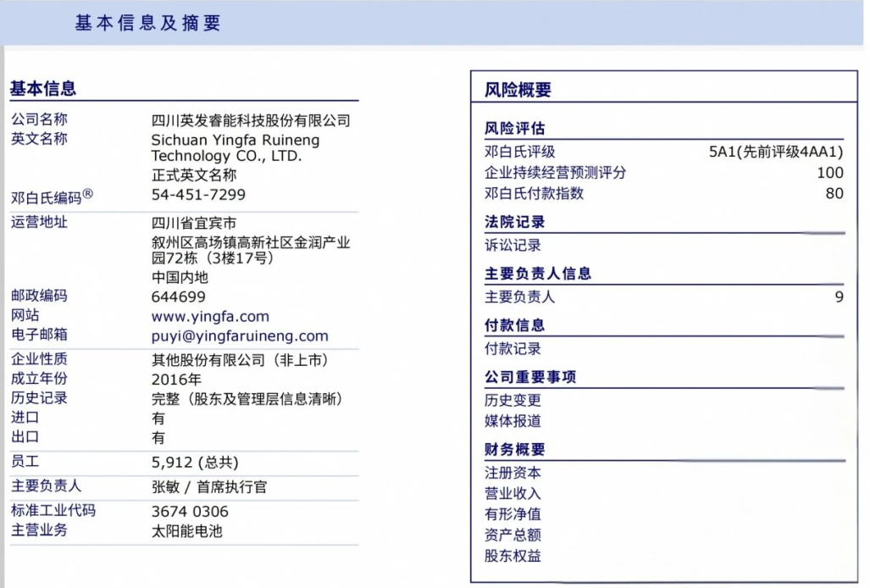Screen dimensions: 870x588
Task: Click the 邮政编码 label
Action: 40,296
